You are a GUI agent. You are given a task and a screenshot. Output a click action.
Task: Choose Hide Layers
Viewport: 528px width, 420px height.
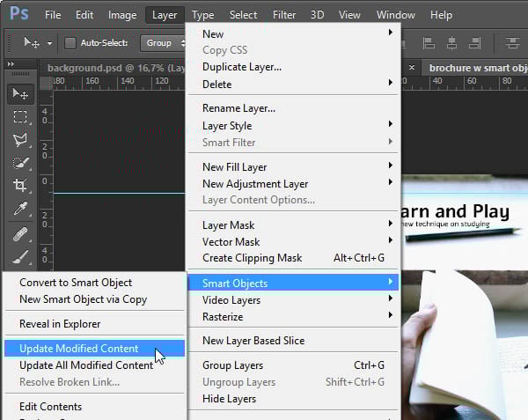click(293, 399)
